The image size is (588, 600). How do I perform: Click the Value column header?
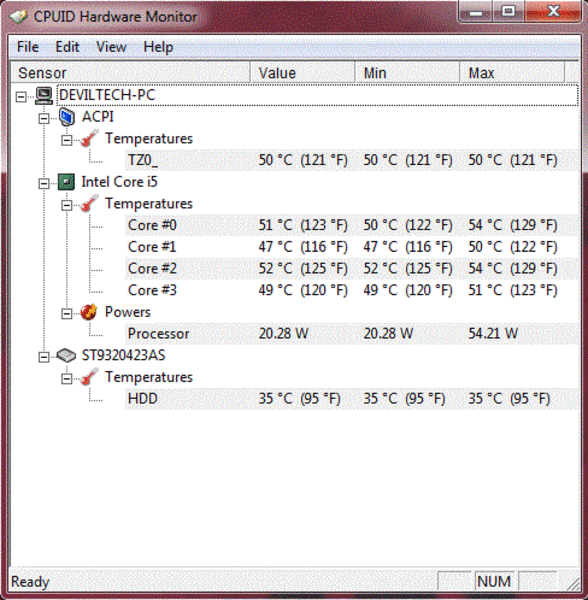(303, 73)
